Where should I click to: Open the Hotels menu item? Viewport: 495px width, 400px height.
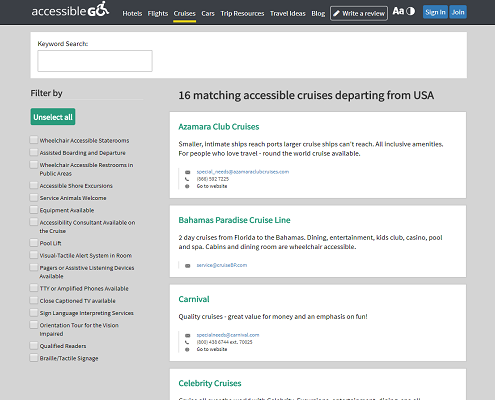coord(132,14)
